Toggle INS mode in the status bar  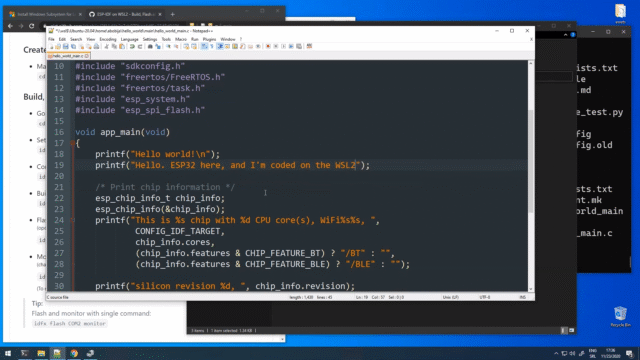coord(522,297)
